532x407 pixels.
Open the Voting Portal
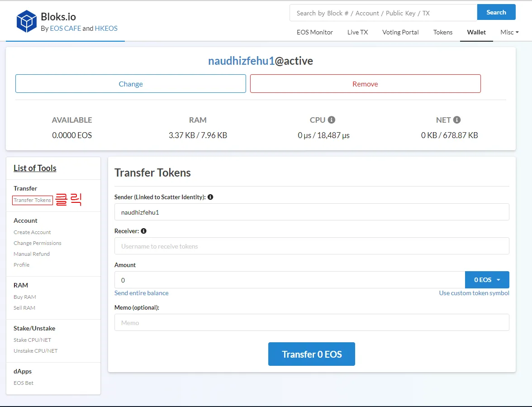pos(400,32)
